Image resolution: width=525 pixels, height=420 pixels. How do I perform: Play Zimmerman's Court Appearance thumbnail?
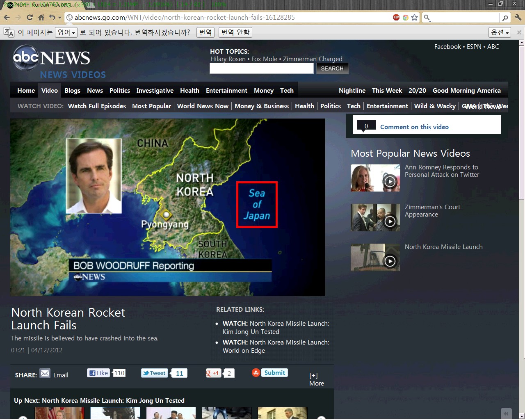click(x=375, y=218)
